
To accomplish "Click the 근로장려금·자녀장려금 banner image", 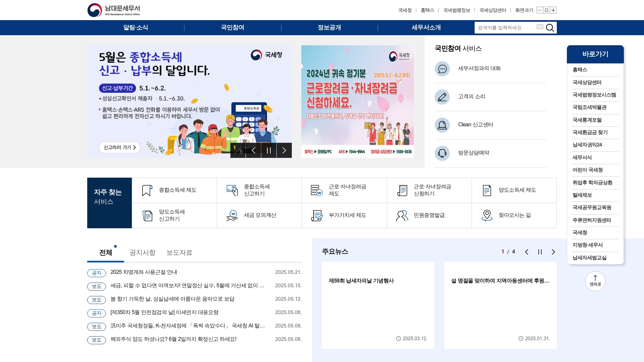I will click(x=358, y=102).
